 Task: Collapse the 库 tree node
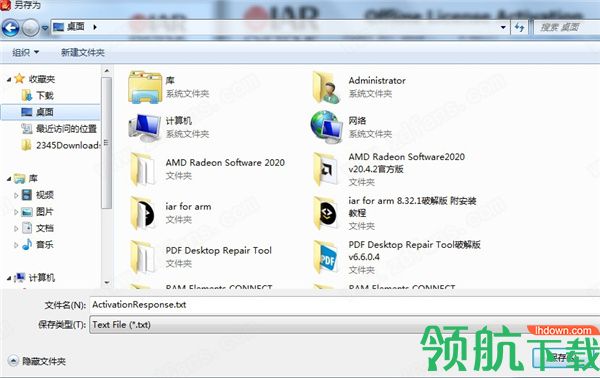[x=9, y=179]
